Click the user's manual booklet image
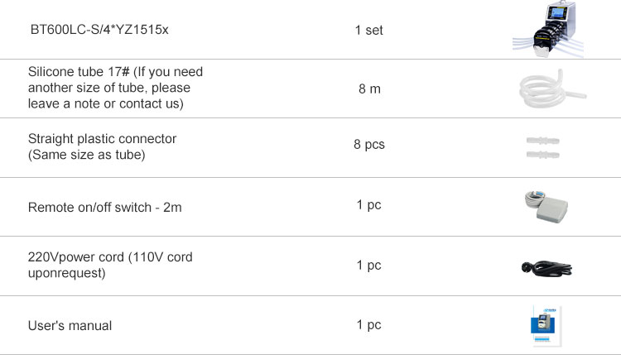621x364 pixels. 546,326
